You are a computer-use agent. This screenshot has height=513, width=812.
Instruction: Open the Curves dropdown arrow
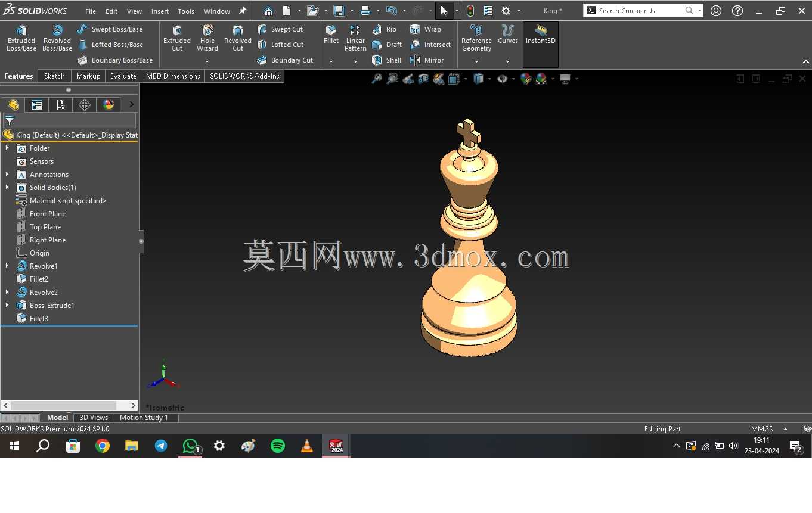(508, 61)
